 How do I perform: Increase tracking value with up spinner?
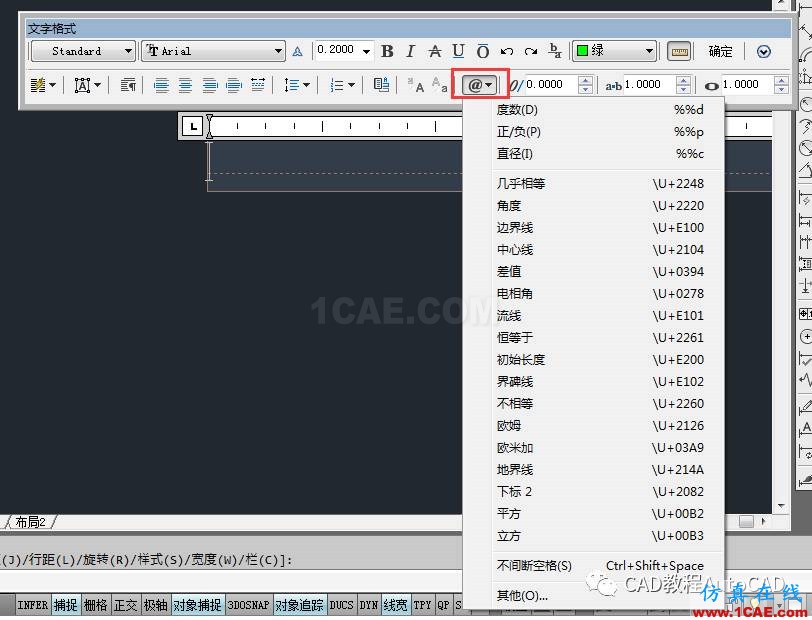683,80
